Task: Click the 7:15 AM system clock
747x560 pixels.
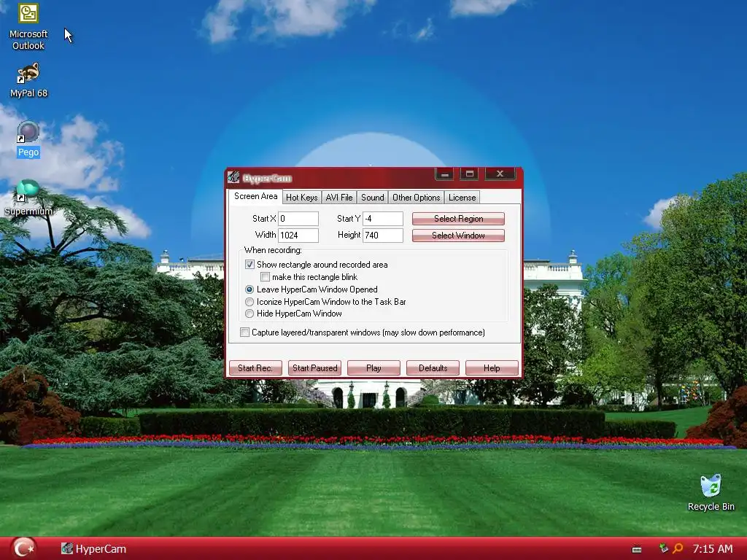Action: 712,548
